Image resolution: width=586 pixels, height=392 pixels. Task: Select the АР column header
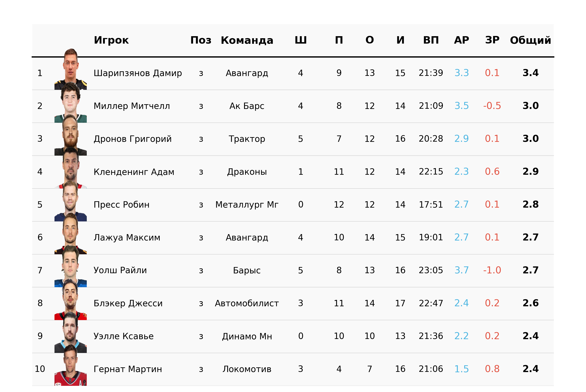pos(461,40)
